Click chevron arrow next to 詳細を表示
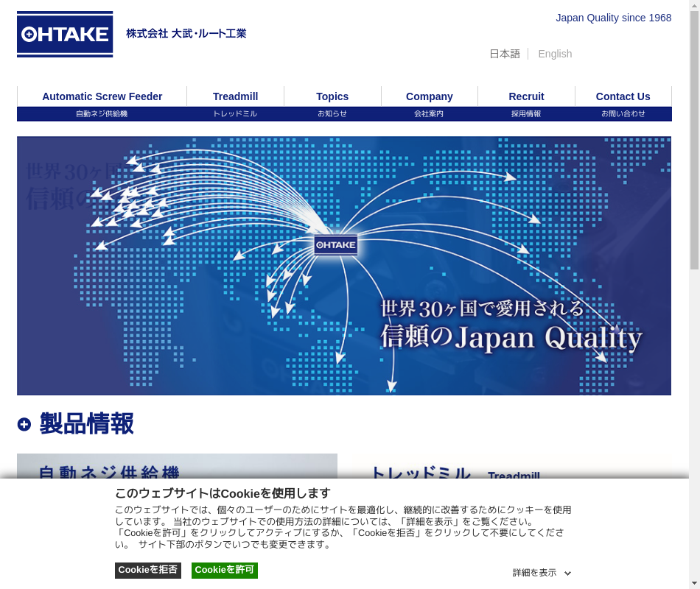The image size is (700, 589). 568,573
